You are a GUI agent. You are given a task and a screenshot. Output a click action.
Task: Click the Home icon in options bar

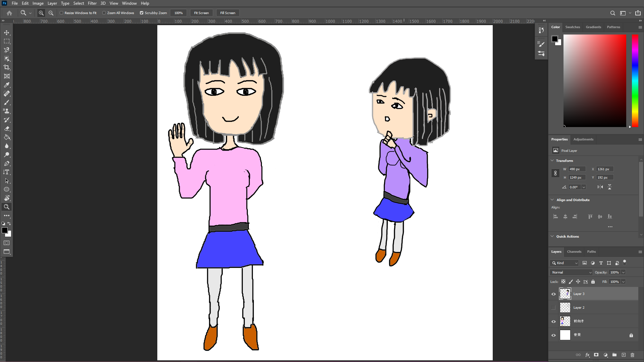tap(9, 13)
